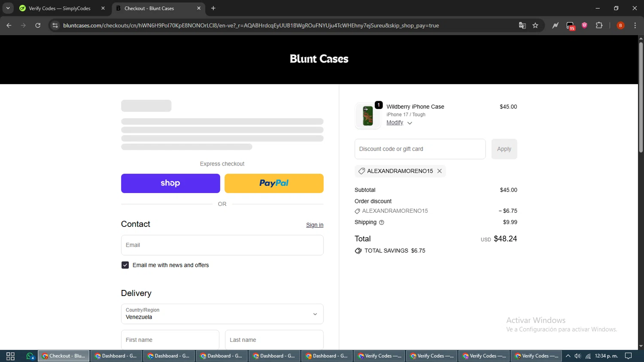The height and width of the screenshot is (362, 644).
Task: Focus the Email input field
Action: pos(222,245)
